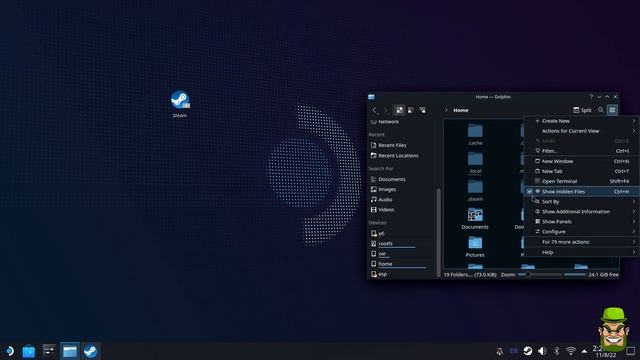The image size is (640, 360).
Task: Open the .cache hidden folder
Action: click(475, 134)
